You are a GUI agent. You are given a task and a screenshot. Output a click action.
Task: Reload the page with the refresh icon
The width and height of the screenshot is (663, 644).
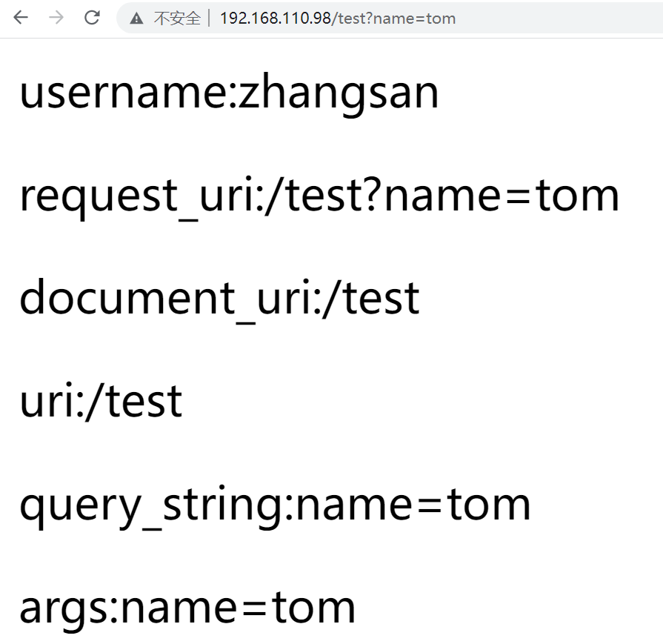pos(92,17)
